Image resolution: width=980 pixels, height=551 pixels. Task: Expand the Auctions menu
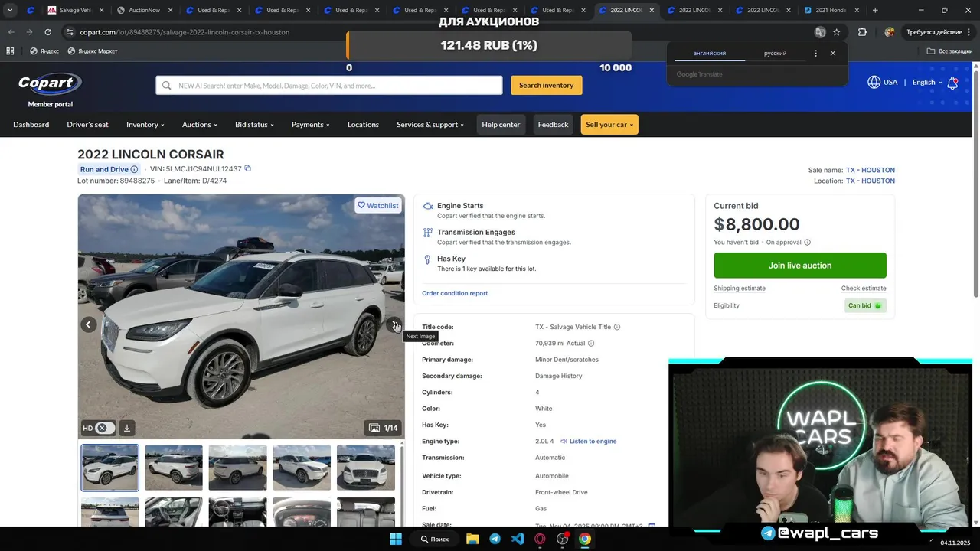point(200,125)
